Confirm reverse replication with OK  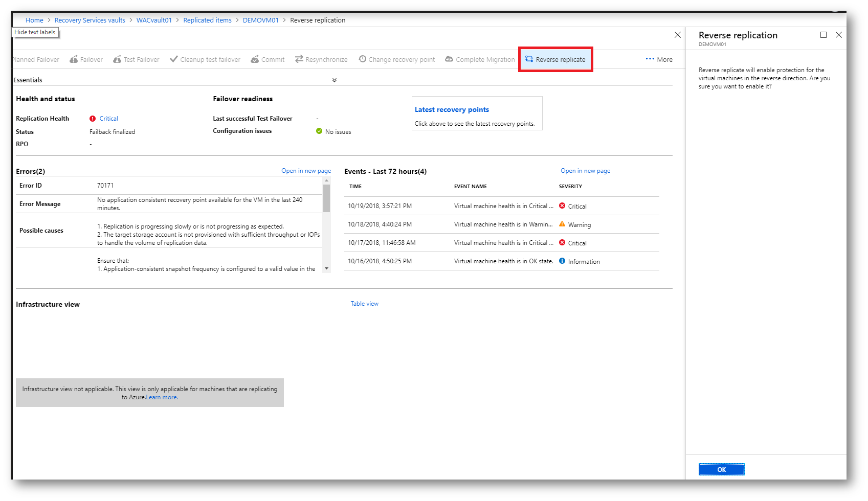(722, 469)
